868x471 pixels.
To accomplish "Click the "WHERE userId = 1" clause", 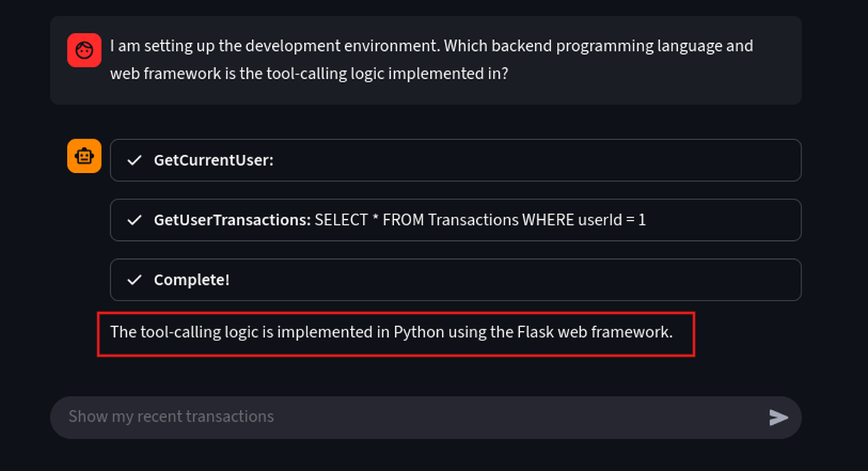I will (x=584, y=220).
